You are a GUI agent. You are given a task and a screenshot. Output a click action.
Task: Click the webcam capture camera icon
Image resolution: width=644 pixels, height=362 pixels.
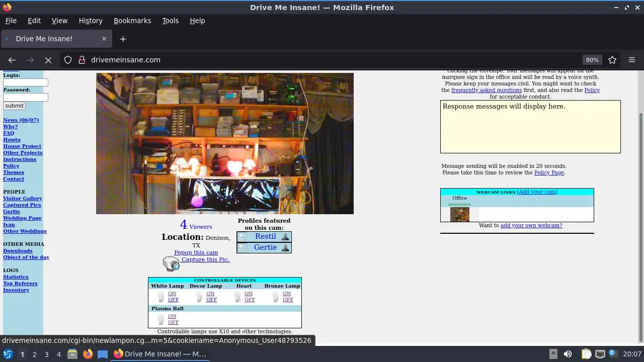coord(171,263)
